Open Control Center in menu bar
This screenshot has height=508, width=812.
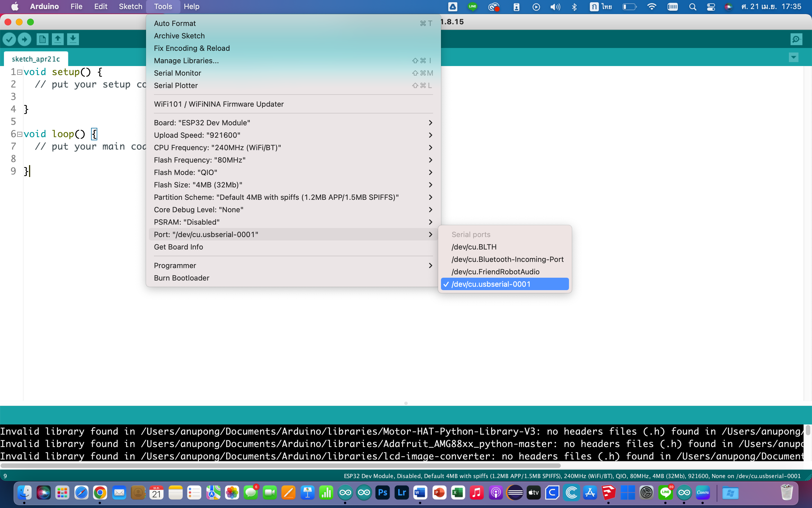coord(711,6)
